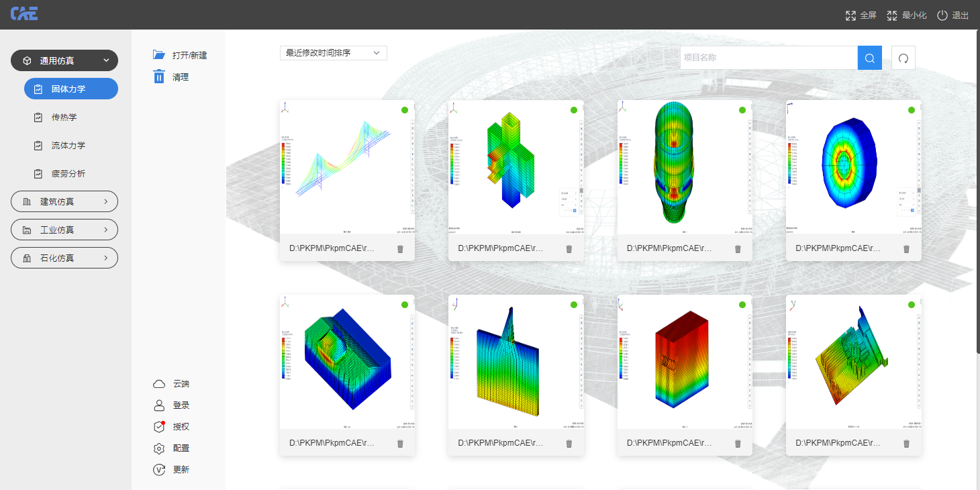
Task: Click 打开/新建 to open a project
Action: (x=180, y=55)
